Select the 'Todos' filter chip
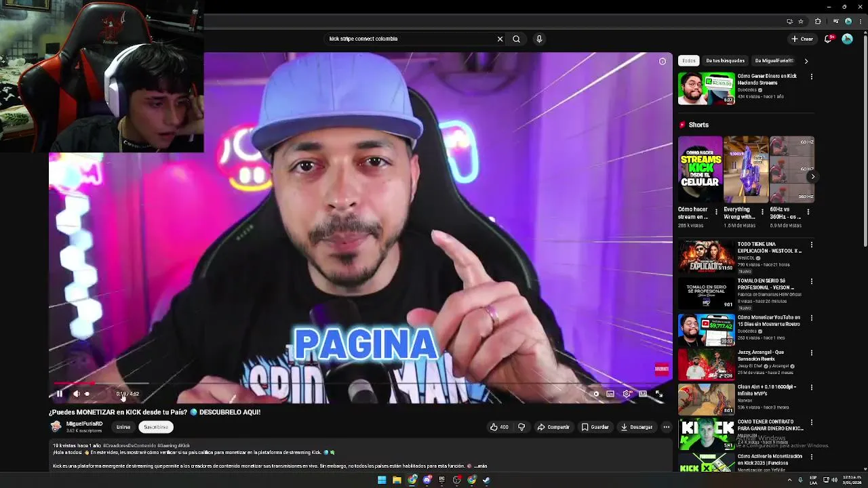The width and height of the screenshot is (868, 488). 689,61
